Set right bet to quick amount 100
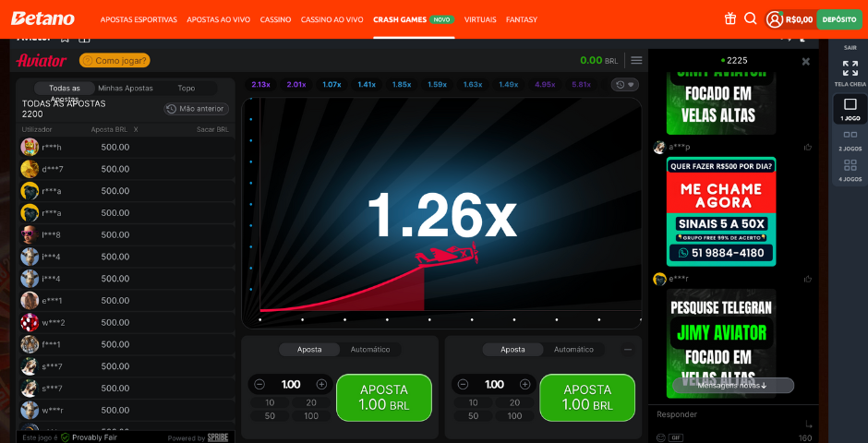Image resolution: width=868 pixels, height=443 pixels. (x=515, y=416)
